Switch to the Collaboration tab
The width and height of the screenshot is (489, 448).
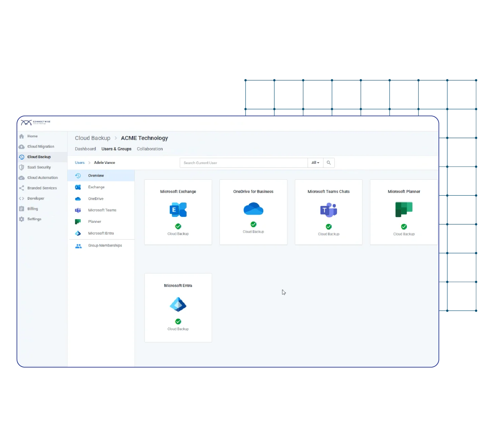coord(150,149)
